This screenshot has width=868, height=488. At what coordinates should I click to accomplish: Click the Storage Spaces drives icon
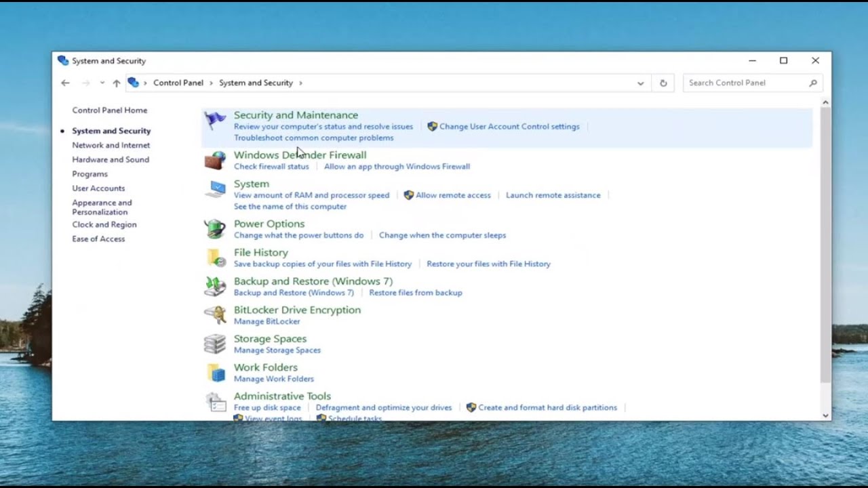(215, 344)
